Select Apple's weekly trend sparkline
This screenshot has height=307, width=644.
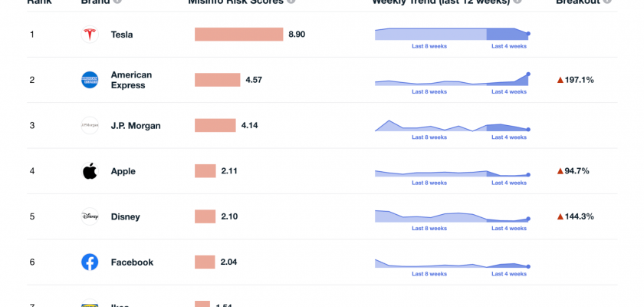coord(452,173)
